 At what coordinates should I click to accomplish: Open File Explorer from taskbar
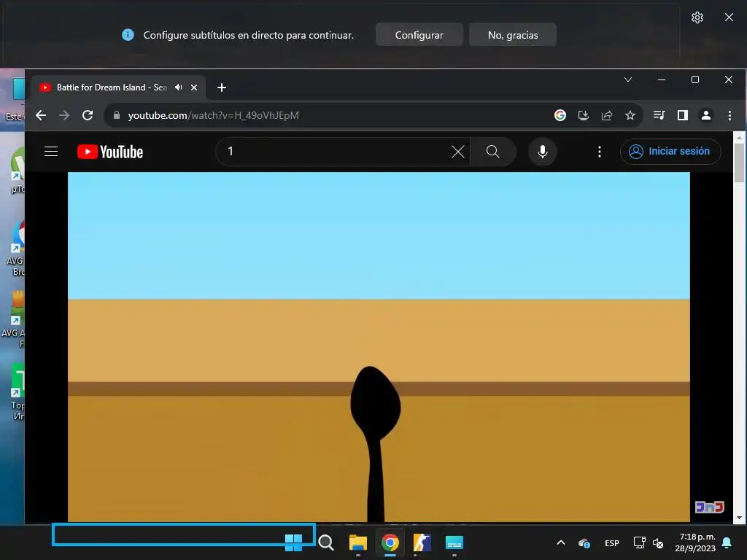tap(357, 542)
